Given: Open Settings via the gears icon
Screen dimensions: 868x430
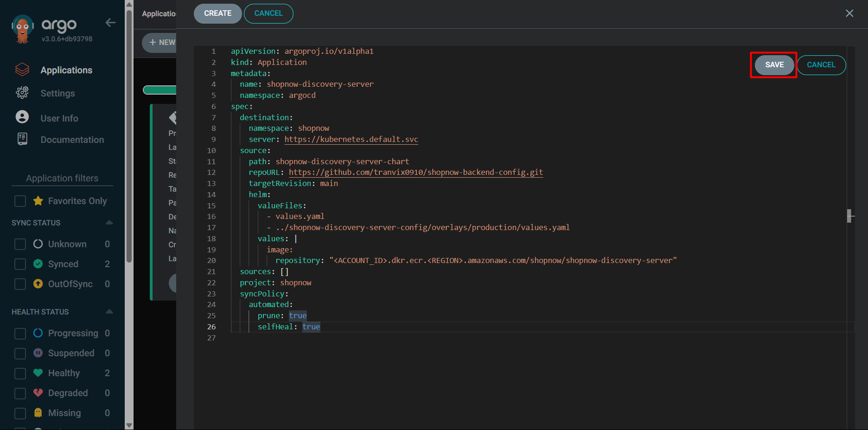Looking at the screenshot, I should pyautogui.click(x=22, y=93).
